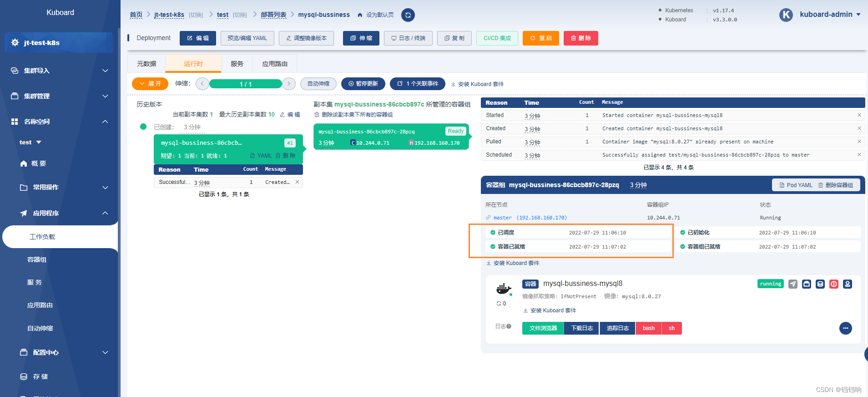Switch to the 服务 tab

tap(237, 64)
